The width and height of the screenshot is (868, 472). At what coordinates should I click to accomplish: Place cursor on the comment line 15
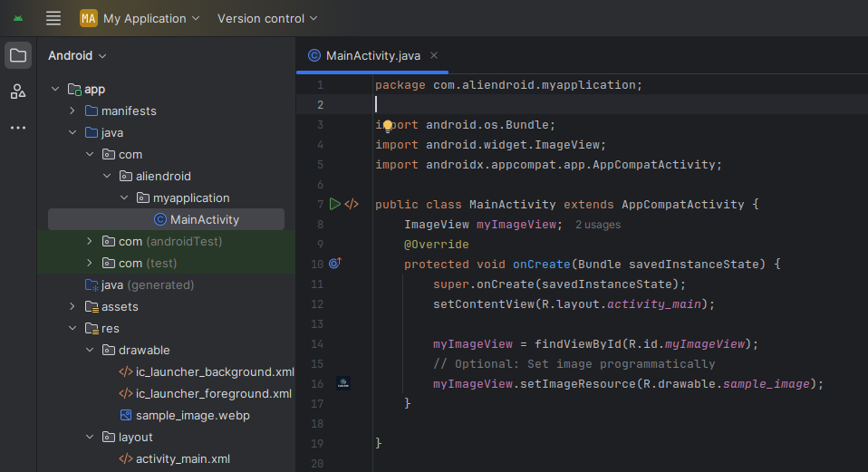(574, 363)
